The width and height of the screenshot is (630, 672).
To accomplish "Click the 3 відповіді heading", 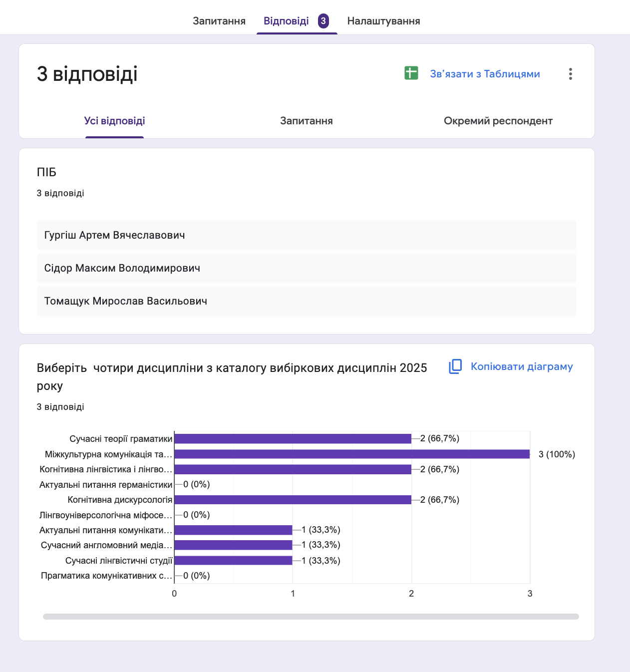I will pos(87,74).
